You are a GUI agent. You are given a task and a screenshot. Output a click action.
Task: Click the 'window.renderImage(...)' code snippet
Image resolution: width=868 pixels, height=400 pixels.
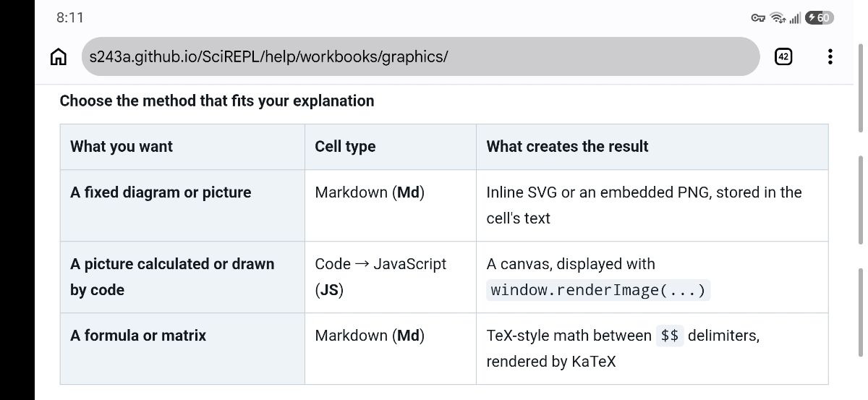tap(598, 290)
